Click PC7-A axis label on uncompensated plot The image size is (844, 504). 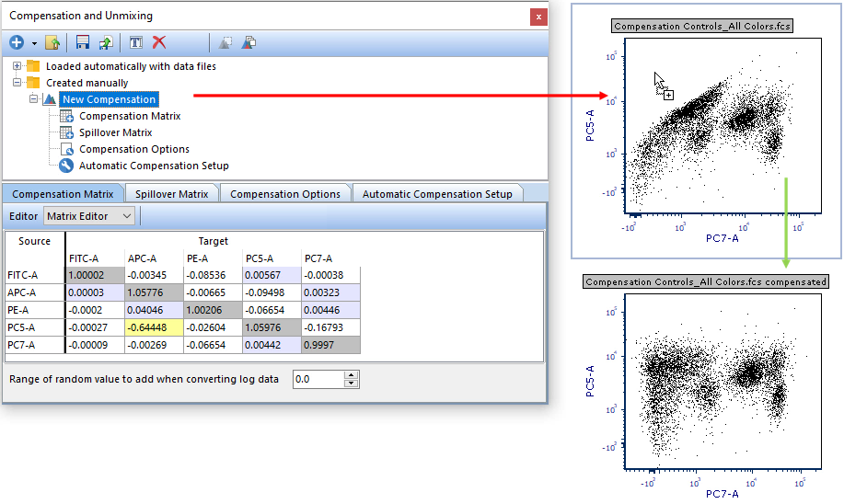tap(722, 238)
